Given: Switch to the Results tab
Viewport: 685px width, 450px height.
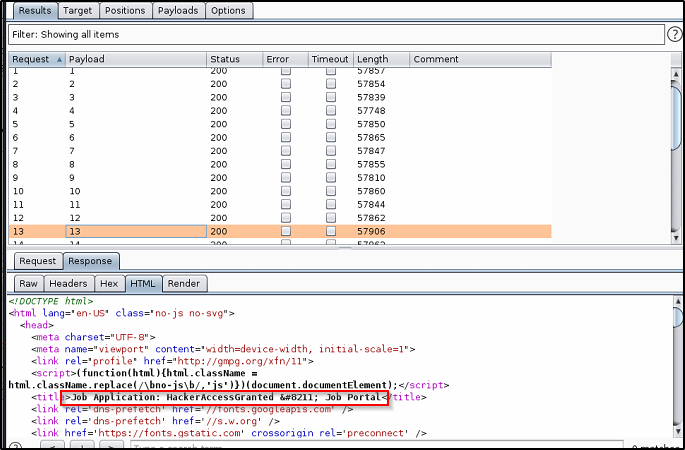Looking at the screenshot, I should pyautogui.click(x=35, y=10).
